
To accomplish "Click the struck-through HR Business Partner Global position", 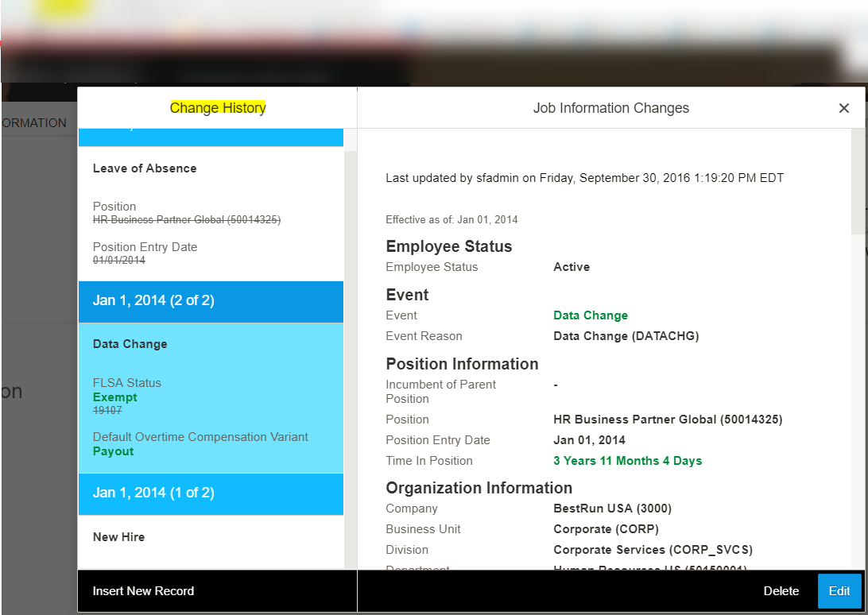I will coord(187,220).
